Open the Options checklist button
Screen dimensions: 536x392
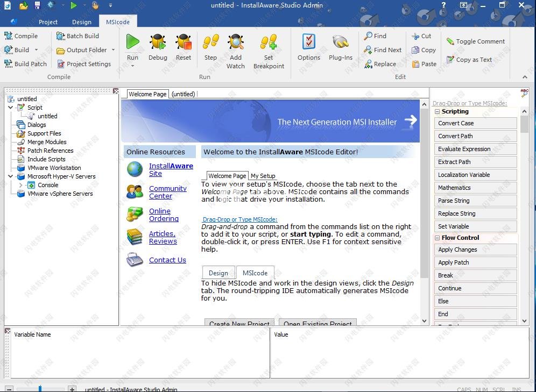pos(309,47)
